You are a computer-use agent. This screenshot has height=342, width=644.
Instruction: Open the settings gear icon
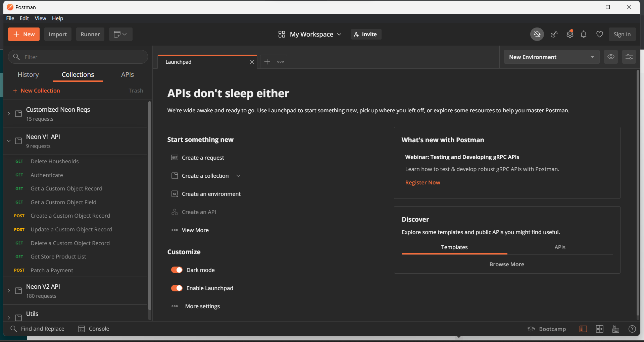click(x=570, y=34)
